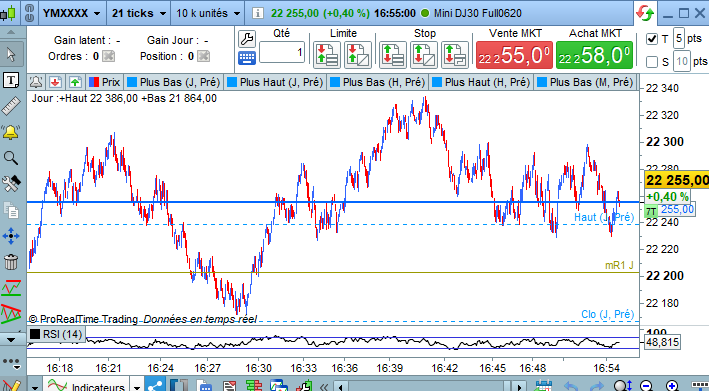Click the Prix red-blue color swatch
The image size is (709, 391).
click(94, 82)
